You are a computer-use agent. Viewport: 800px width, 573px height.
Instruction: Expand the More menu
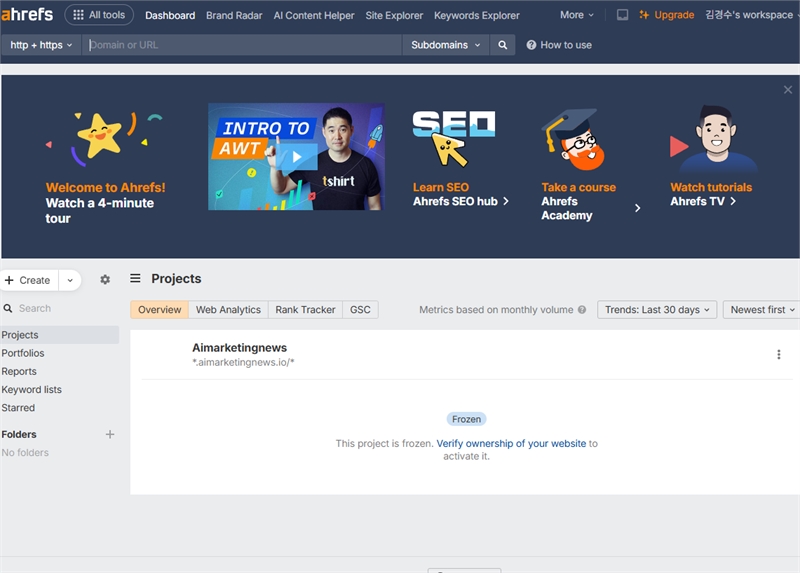(577, 15)
